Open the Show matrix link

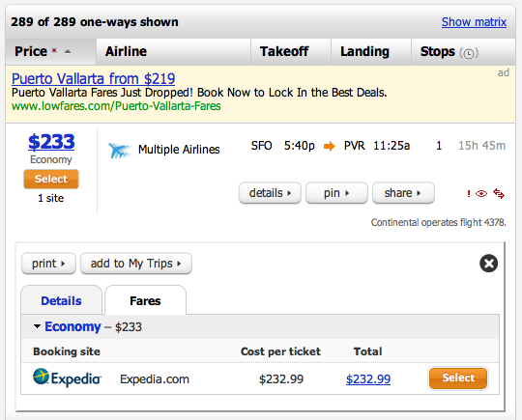pos(474,22)
